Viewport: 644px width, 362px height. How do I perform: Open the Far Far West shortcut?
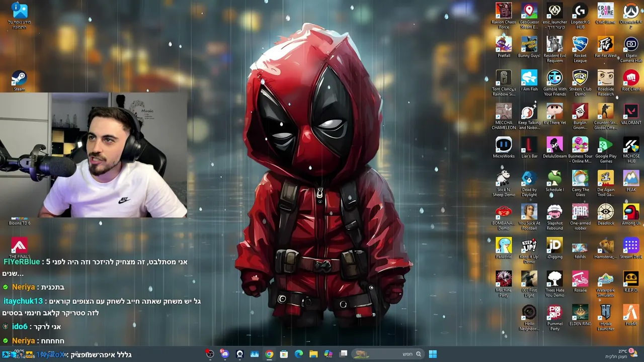pyautogui.click(x=605, y=47)
